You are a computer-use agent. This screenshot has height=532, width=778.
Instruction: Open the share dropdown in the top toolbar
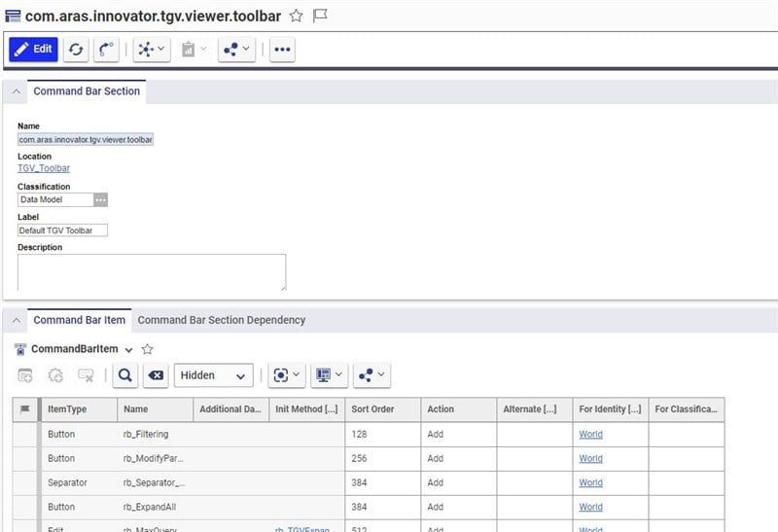coord(235,49)
